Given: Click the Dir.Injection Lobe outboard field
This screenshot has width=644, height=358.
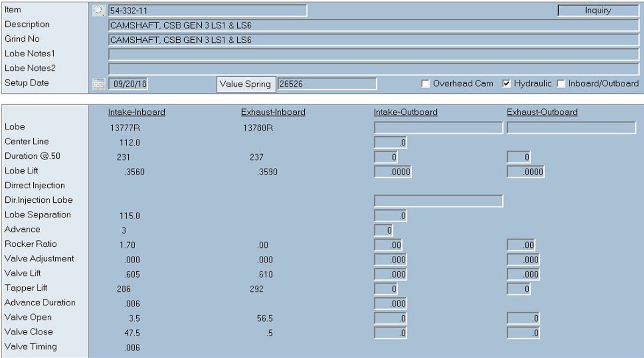Looking at the screenshot, I should pyautogui.click(x=438, y=201).
